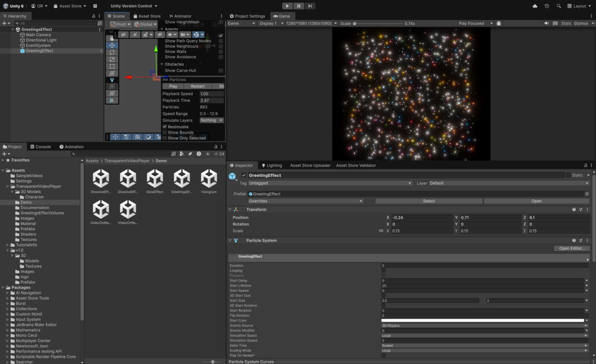Switch to the Console tab

click(41, 146)
